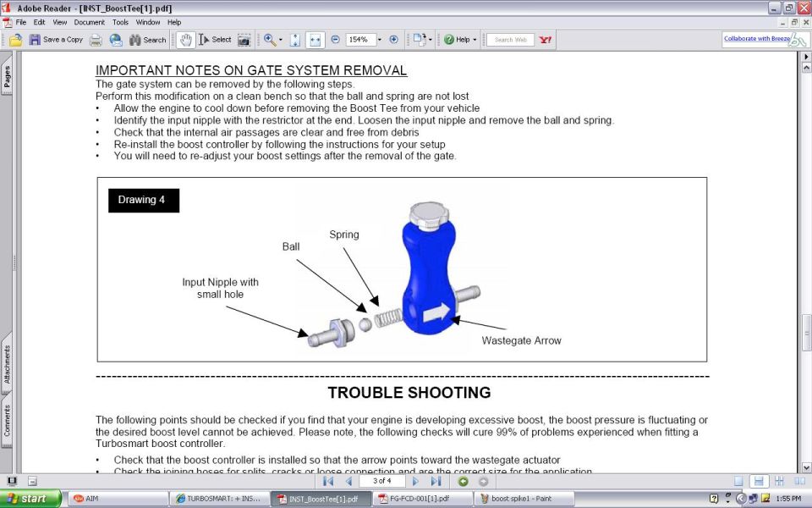Click the zoom out minus button

point(336,40)
